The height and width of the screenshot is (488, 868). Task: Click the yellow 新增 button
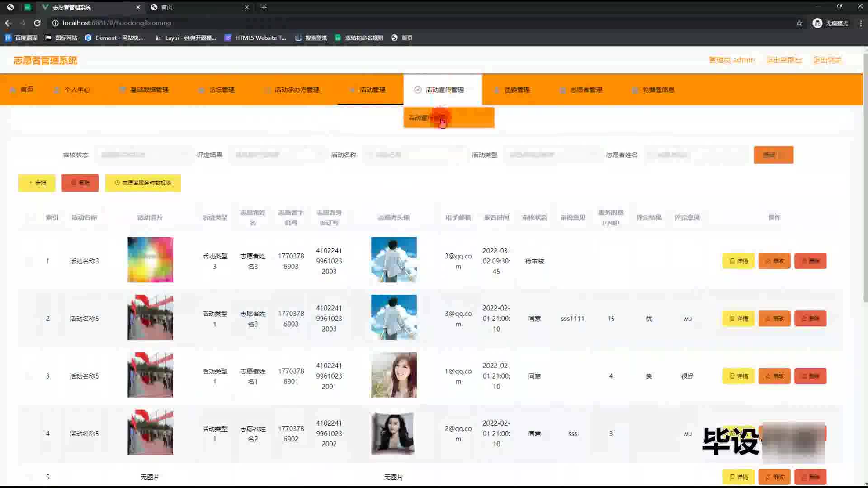pos(37,183)
